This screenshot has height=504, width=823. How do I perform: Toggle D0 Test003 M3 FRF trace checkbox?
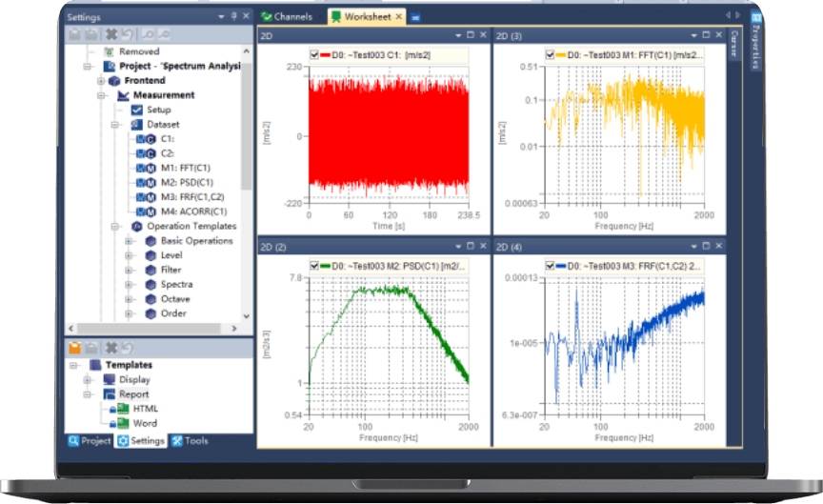point(550,266)
